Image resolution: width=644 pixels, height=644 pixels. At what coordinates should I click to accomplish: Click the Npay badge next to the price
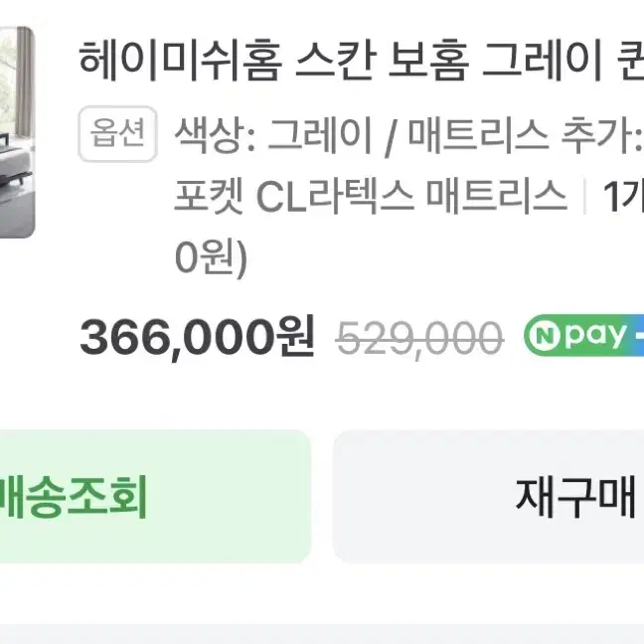pyautogui.click(x=584, y=335)
